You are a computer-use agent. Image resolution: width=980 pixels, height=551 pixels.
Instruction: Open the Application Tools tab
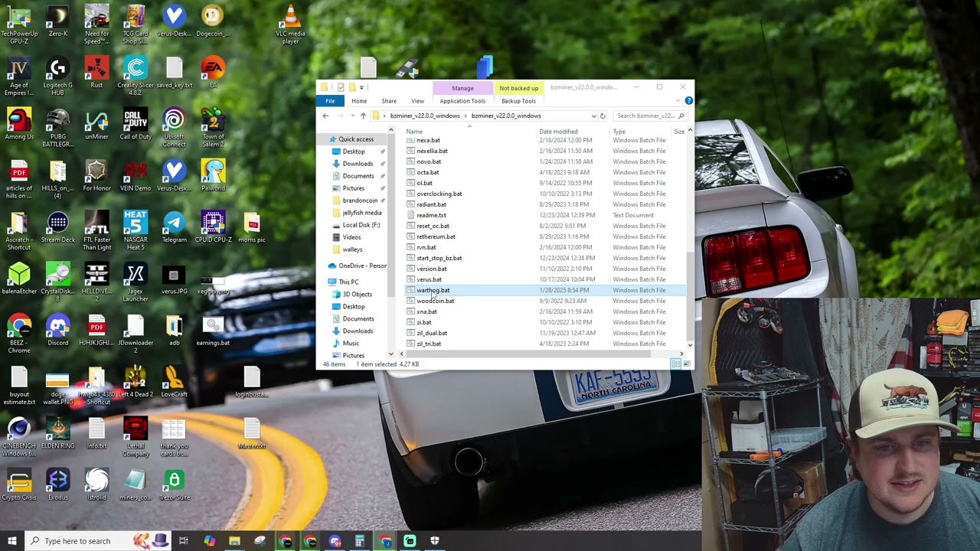462,101
